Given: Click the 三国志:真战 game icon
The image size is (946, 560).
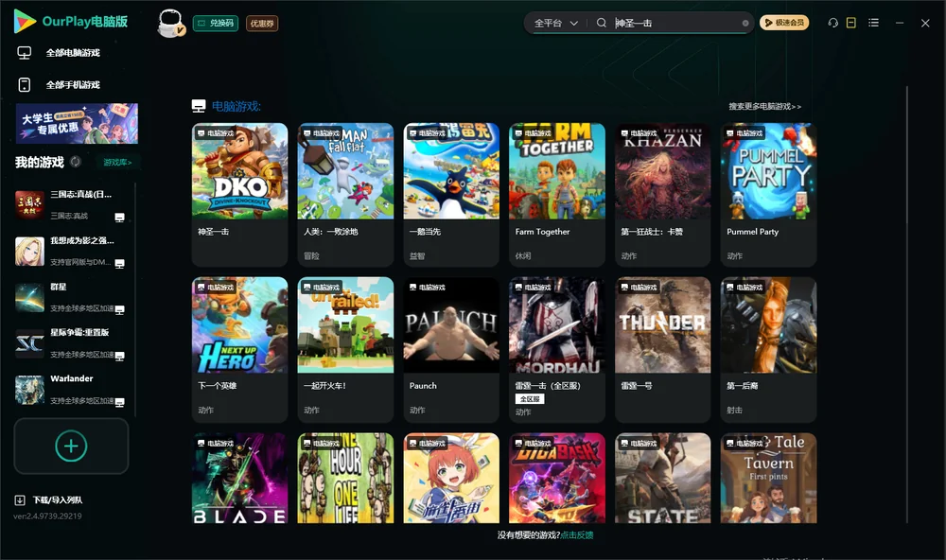Looking at the screenshot, I should click(29, 204).
